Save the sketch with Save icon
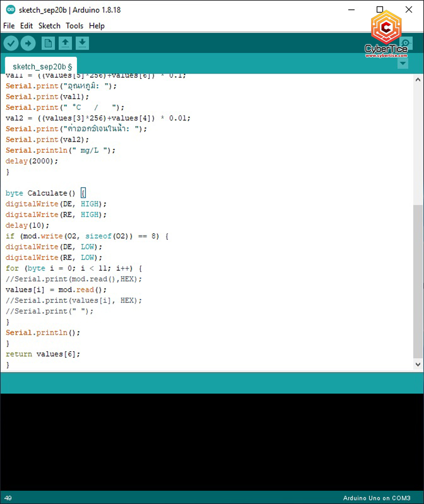424x504 pixels. [82, 44]
